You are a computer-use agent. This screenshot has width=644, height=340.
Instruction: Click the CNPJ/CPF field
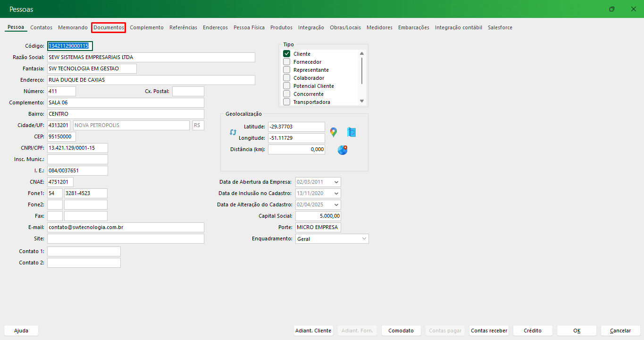77,148
